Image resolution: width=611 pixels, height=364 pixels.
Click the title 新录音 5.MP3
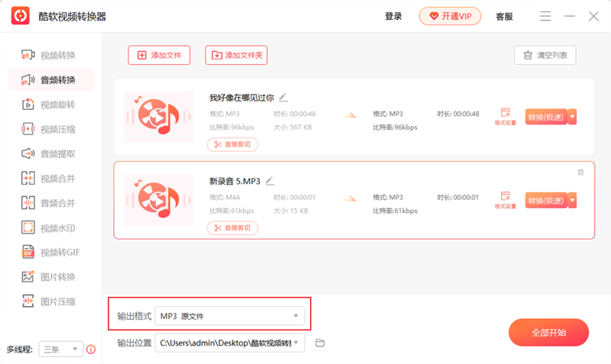click(234, 181)
